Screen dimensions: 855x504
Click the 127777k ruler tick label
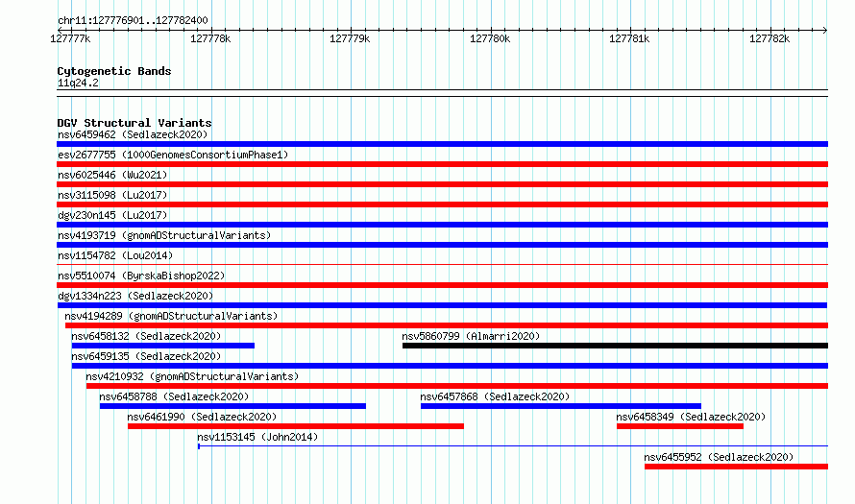click(70, 38)
